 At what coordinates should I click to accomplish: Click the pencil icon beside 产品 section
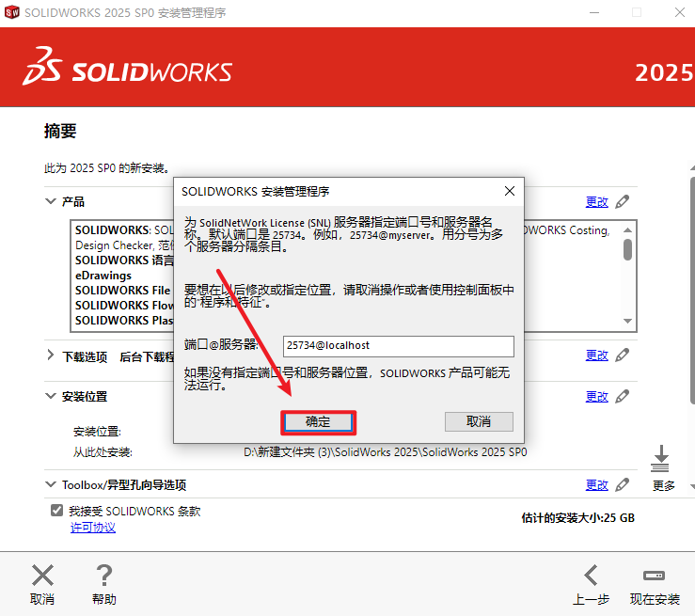click(x=622, y=201)
